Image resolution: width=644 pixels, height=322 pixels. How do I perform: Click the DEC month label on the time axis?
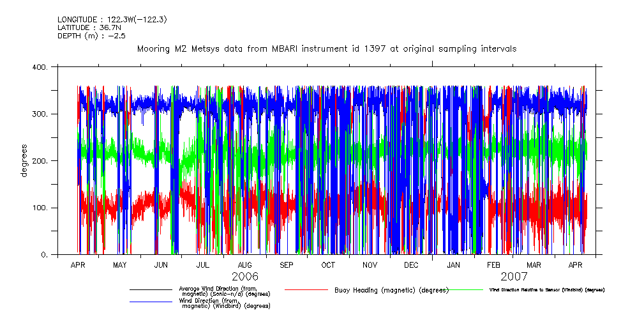pyautogui.click(x=411, y=264)
